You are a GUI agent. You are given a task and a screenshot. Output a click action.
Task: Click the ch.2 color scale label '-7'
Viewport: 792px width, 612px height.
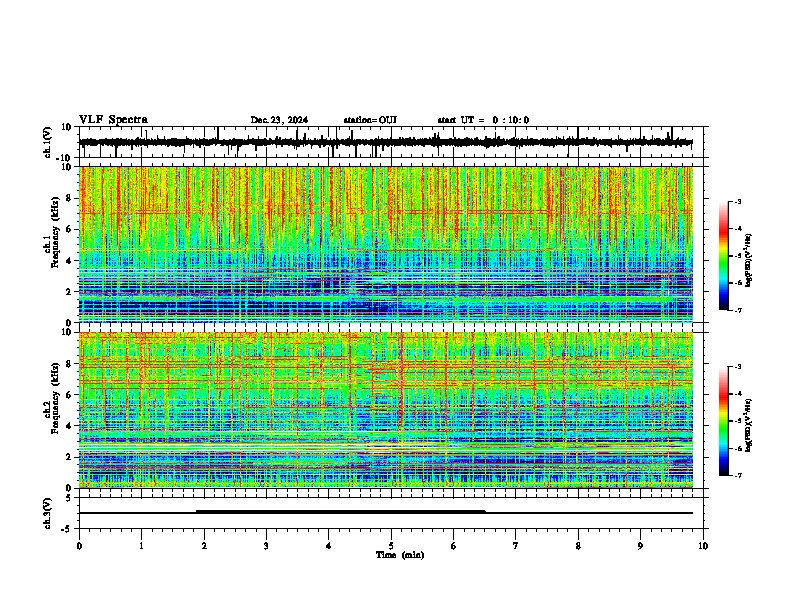[737, 475]
